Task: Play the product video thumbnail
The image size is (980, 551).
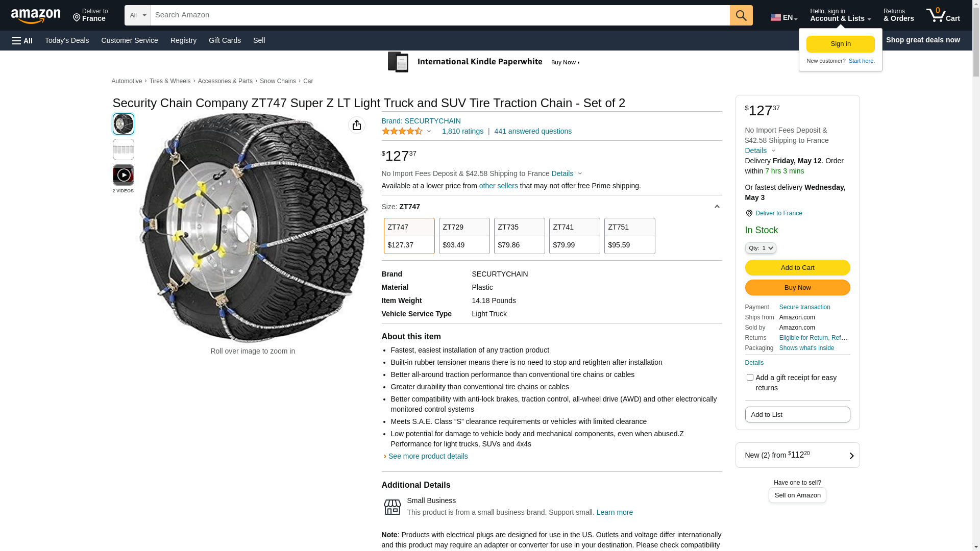Action: [x=124, y=175]
